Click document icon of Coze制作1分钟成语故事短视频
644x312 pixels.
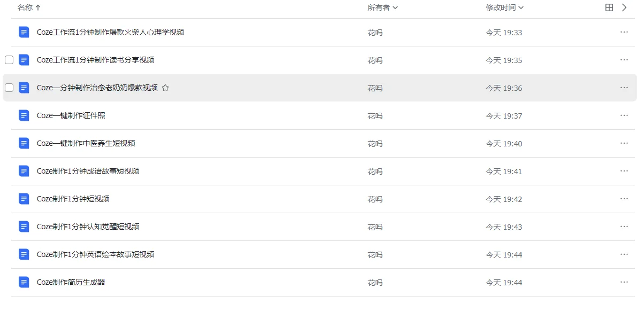pyautogui.click(x=24, y=171)
